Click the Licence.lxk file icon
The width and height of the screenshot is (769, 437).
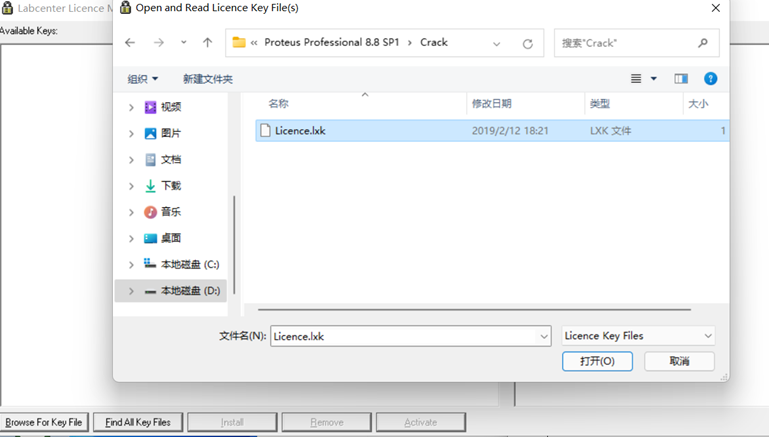point(265,130)
